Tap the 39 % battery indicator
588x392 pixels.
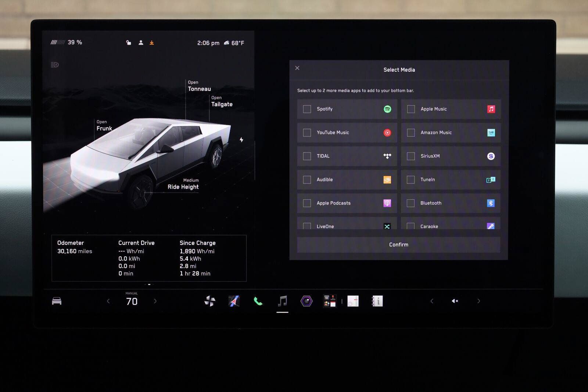coord(67,42)
